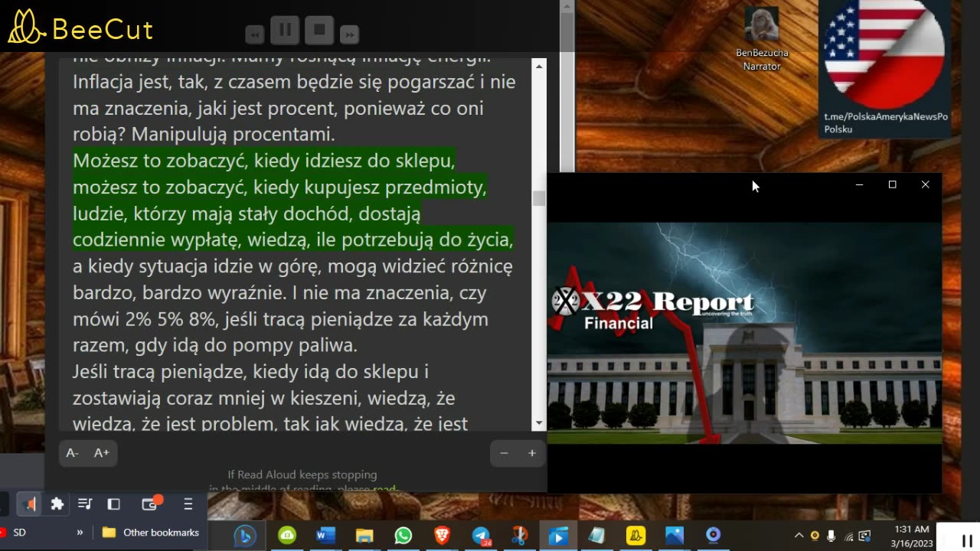
Task: Click the minus button in reader panel
Action: point(504,453)
